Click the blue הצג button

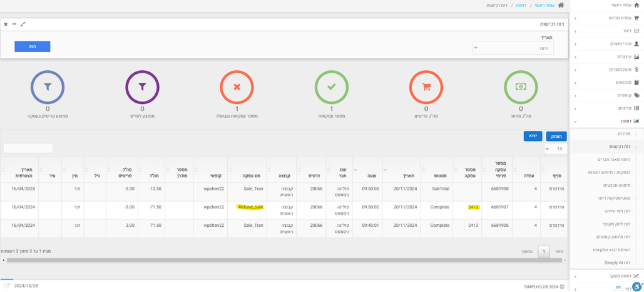(x=33, y=46)
